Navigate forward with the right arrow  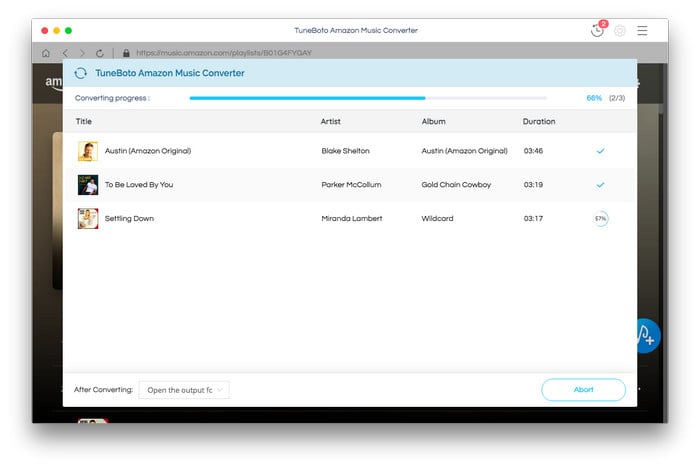coord(82,53)
